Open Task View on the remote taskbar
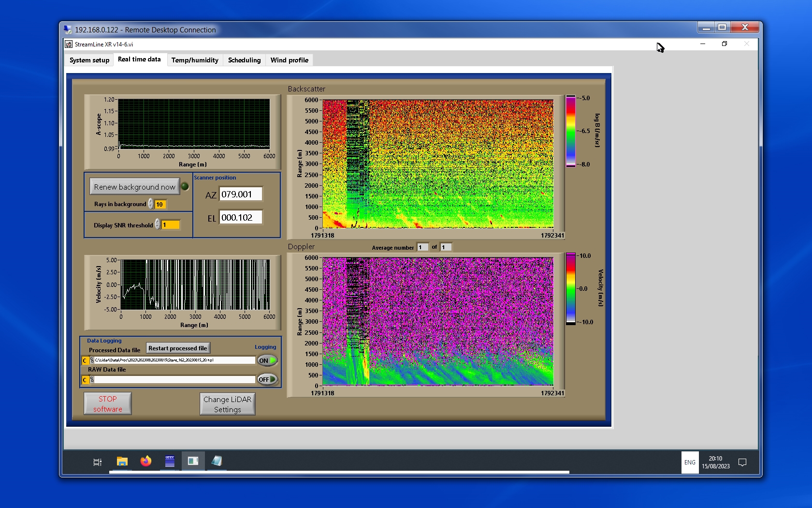812x508 pixels. (97, 462)
